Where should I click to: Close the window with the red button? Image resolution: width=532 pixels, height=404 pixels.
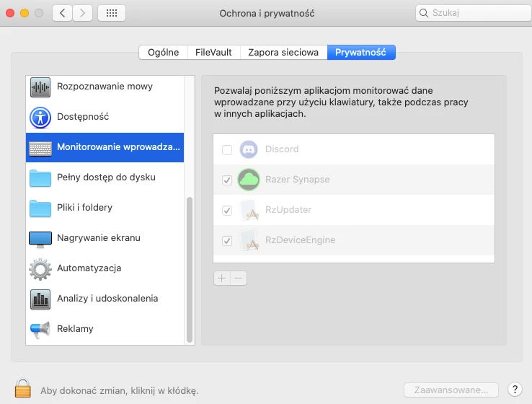10,13
